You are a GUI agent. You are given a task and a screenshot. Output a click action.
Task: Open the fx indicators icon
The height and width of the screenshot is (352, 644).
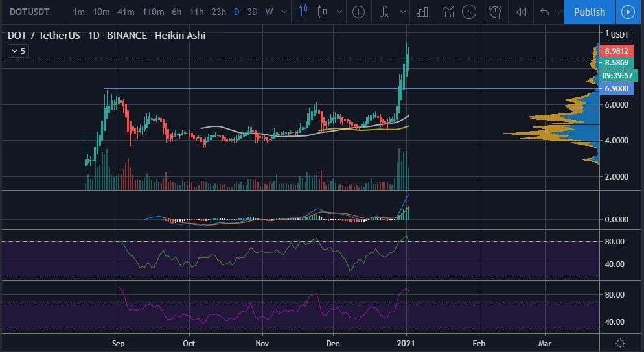pos(384,12)
